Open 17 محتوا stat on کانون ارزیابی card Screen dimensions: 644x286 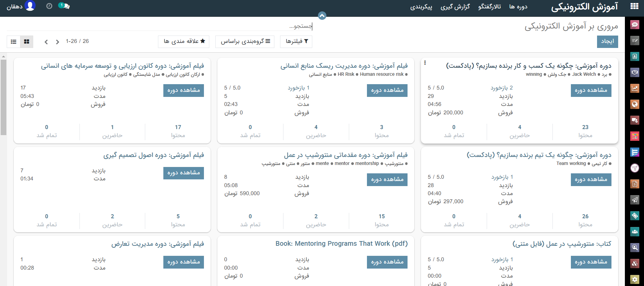click(x=178, y=131)
